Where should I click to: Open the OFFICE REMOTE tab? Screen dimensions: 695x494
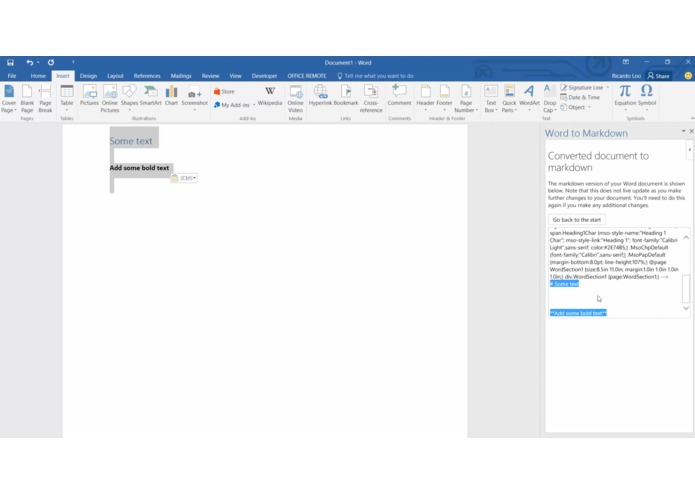pyautogui.click(x=307, y=76)
